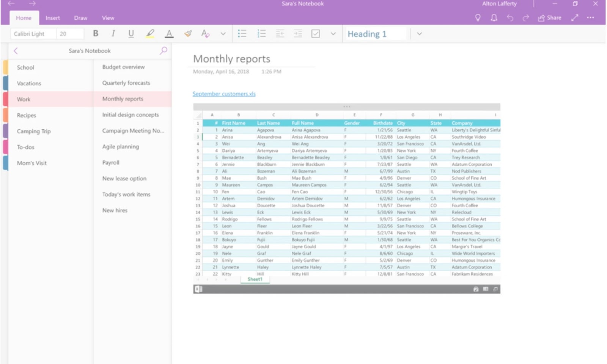This screenshot has width=607, height=364.
Task: Open the Budget overview page
Action: (132, 67)
